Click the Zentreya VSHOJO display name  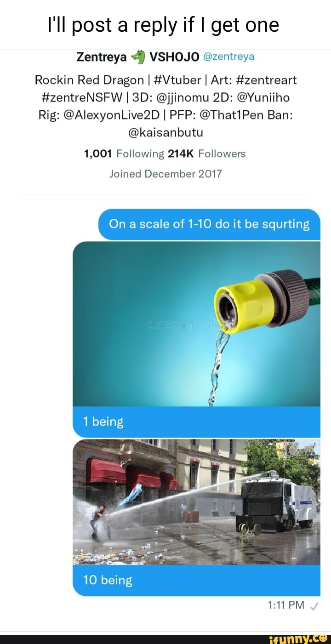click(x=137, y=57)
